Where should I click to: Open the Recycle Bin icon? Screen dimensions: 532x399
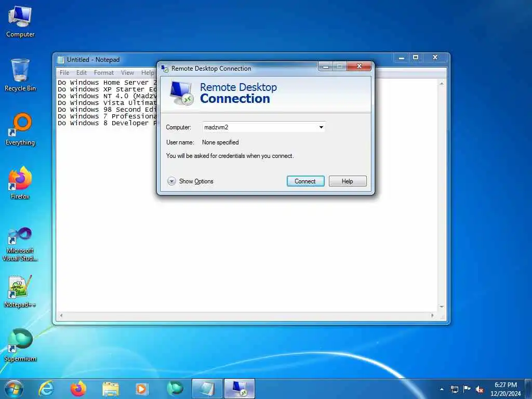tap(20, 75)
